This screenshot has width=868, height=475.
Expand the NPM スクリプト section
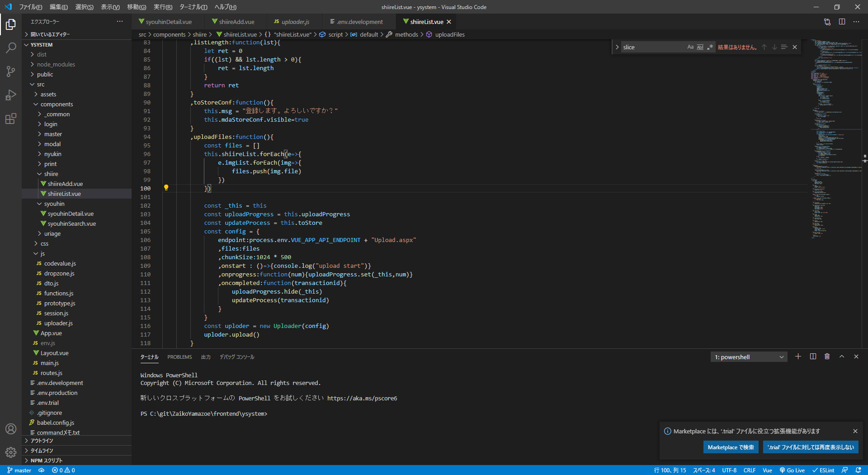click(x=46, y=461)
